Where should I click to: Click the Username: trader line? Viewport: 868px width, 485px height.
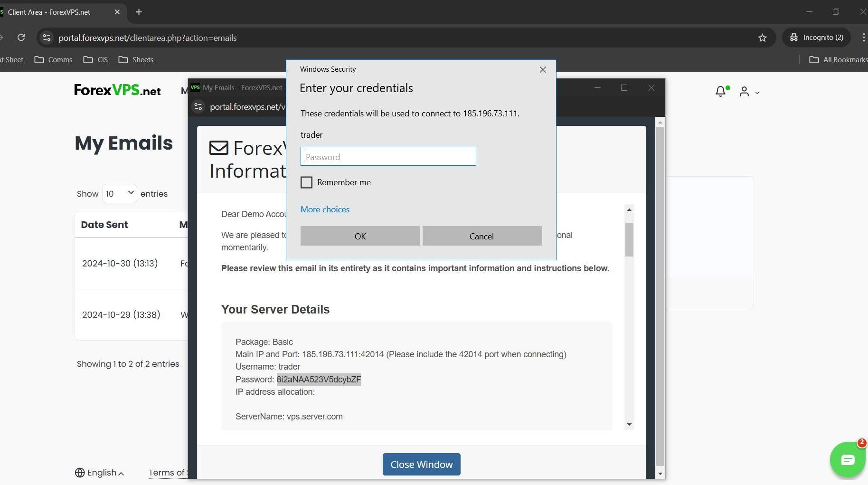click(268, 367)
